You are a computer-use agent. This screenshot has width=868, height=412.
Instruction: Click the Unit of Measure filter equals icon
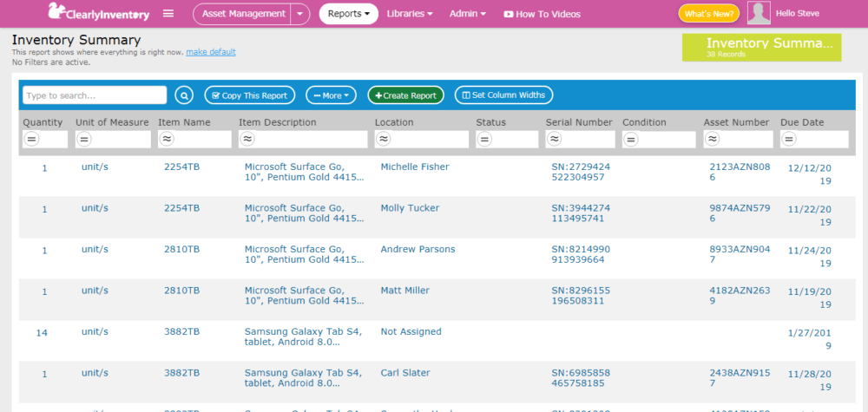click(83, 140)
